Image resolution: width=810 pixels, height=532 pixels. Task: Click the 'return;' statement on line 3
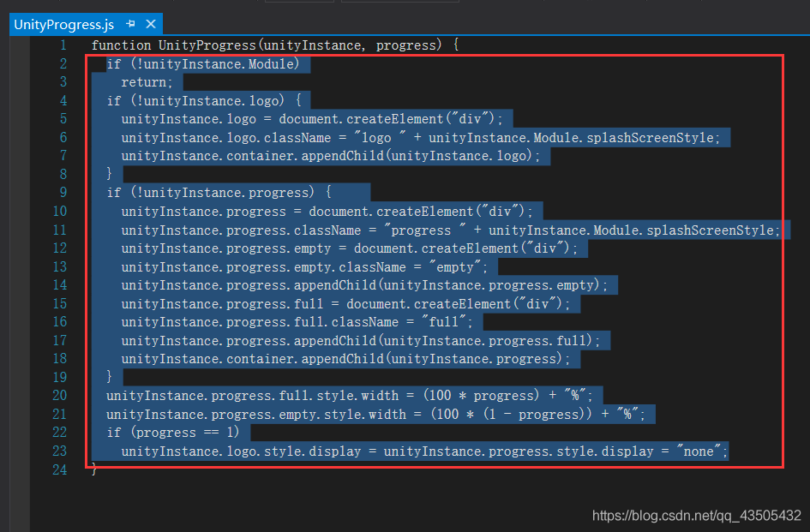[x=147, y=82]
